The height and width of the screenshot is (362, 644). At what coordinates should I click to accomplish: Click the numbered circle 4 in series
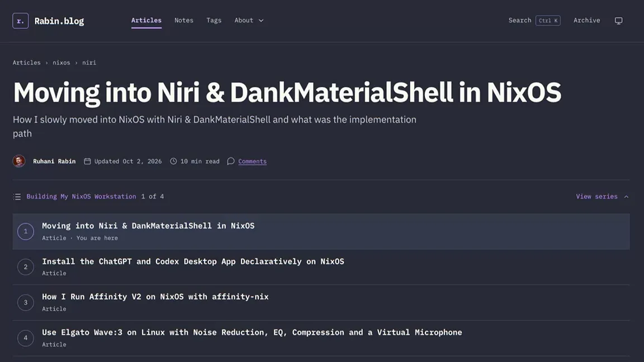click(26, 338)
